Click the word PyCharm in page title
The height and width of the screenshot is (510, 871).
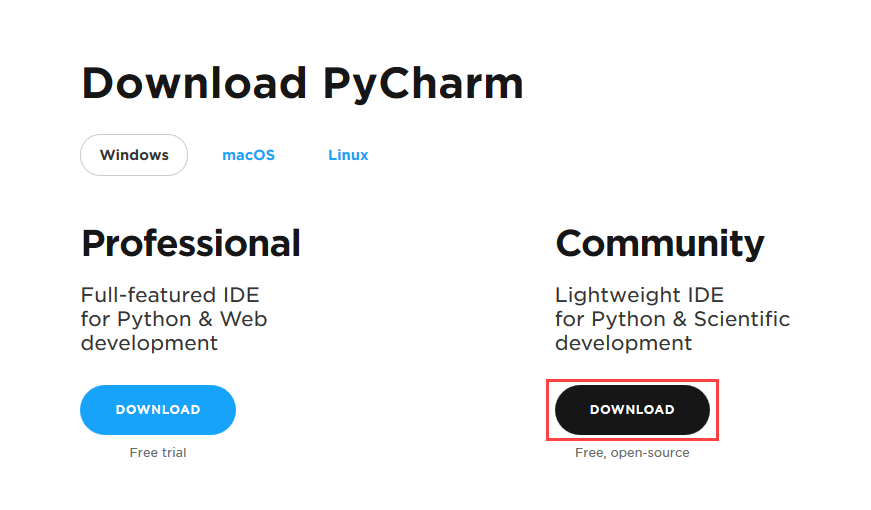point(423,83)
